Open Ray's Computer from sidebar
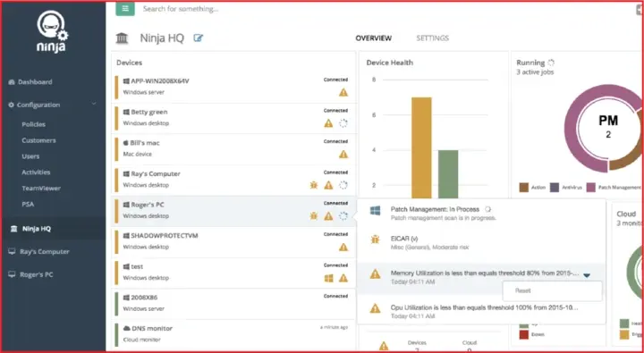This screenshot has height=353, width=644. (x=45, y=252)
